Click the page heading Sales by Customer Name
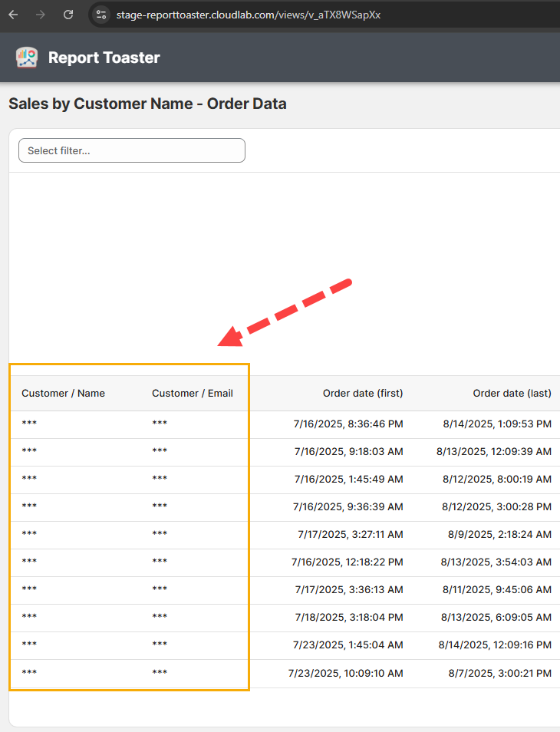 click(x=147, y=104)
